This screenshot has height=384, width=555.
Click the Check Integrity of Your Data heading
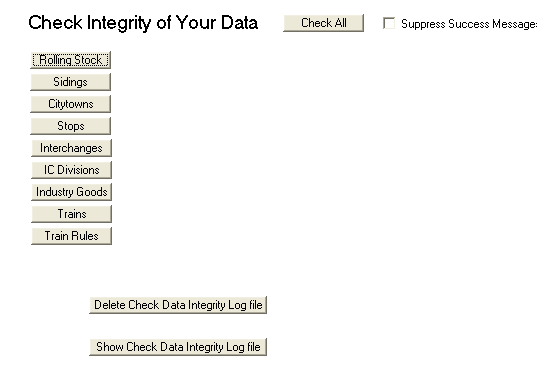[x=143, y=23]
